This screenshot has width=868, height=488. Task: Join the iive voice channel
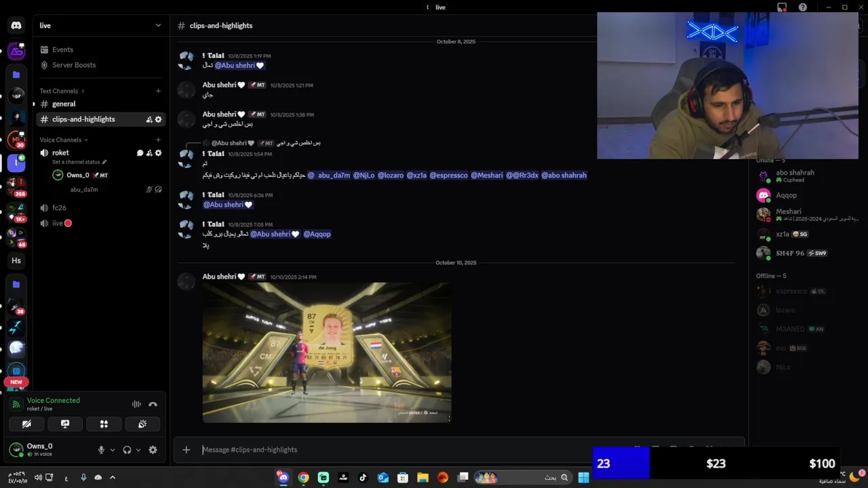(100, 223)
